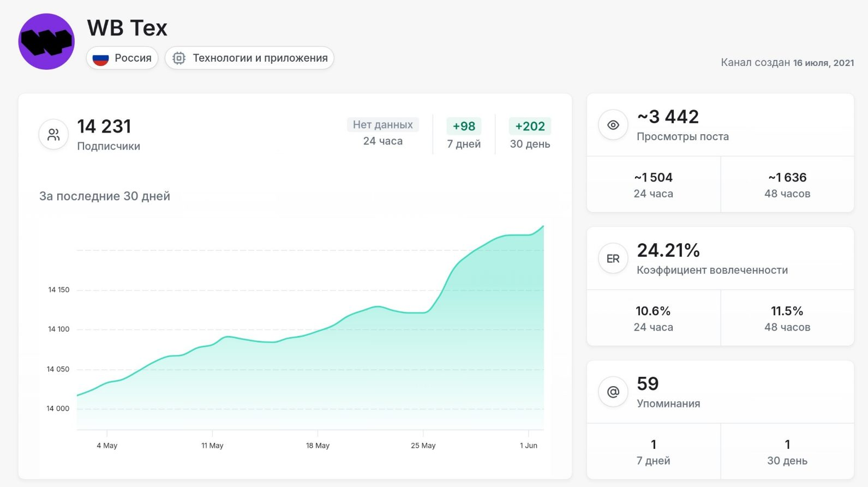
Task: Click the 11.5% engagement for 48 часов
Action: click(787, 311)
